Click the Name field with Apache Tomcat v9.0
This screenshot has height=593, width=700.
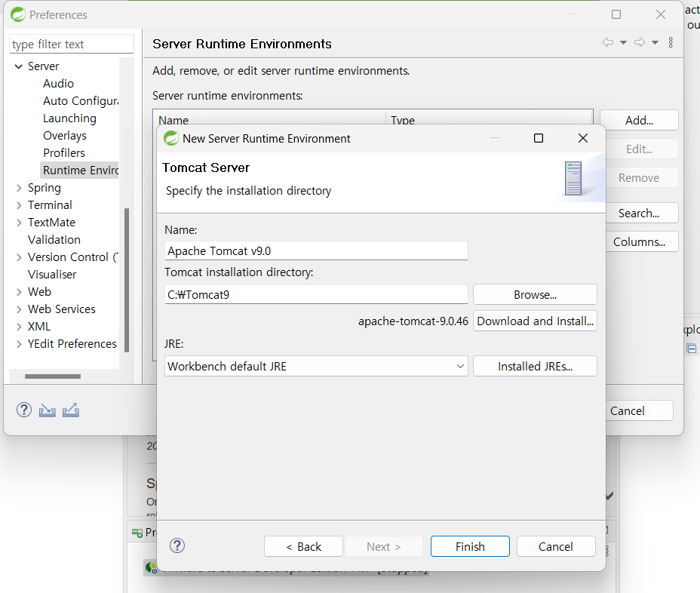316,251
